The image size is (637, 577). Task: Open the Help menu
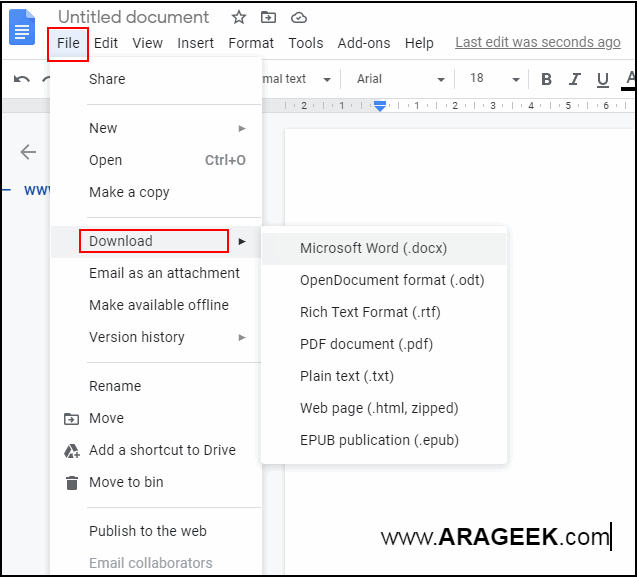(419, 43)
